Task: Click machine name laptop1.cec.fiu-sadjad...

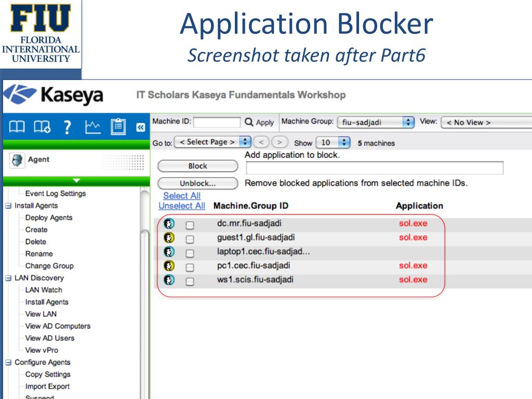Action: tap(263, 251)
